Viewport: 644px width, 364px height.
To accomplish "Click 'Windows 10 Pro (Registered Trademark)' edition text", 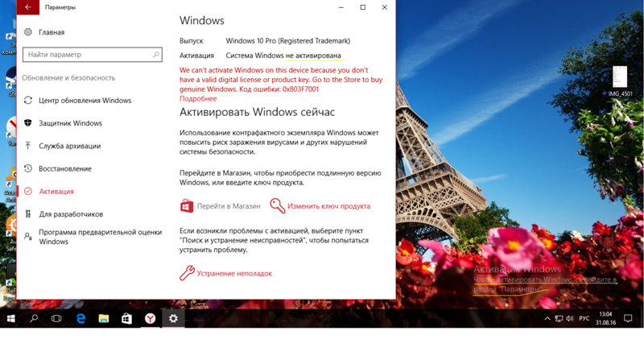I will [288, 41].
